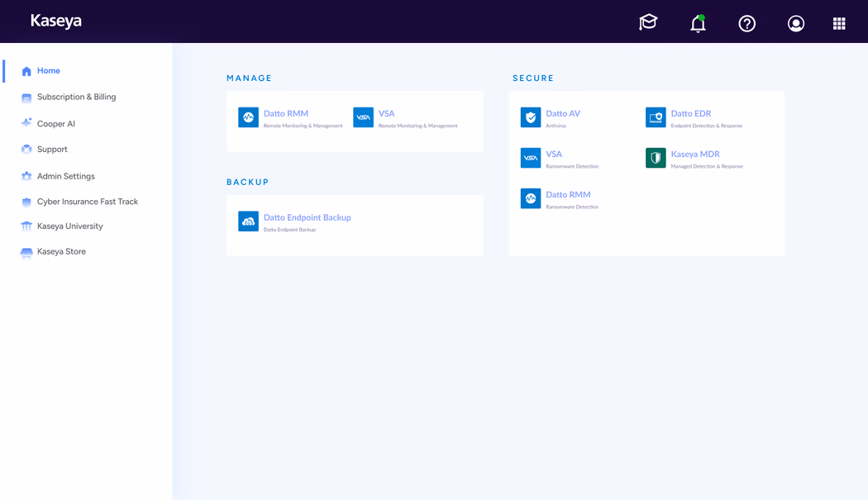Click the Home house icon in sidebar
The image size is (868, 500).
pos(26,71)
